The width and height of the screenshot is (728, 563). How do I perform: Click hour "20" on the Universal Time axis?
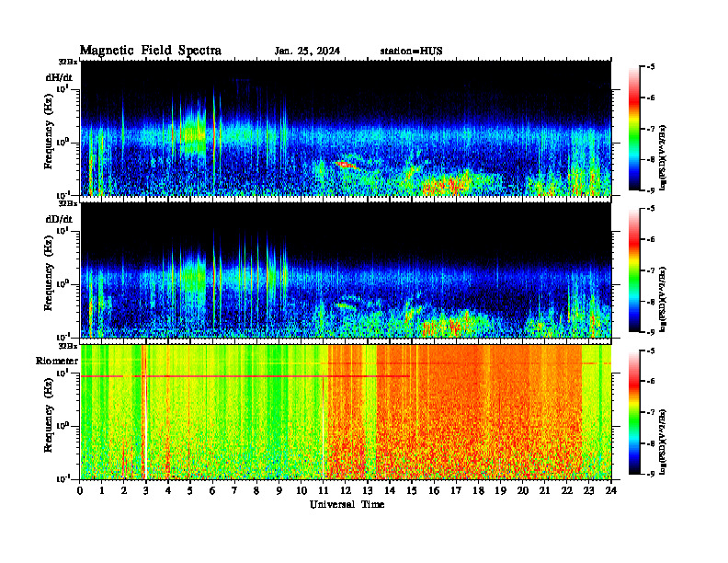pos(523,490)
